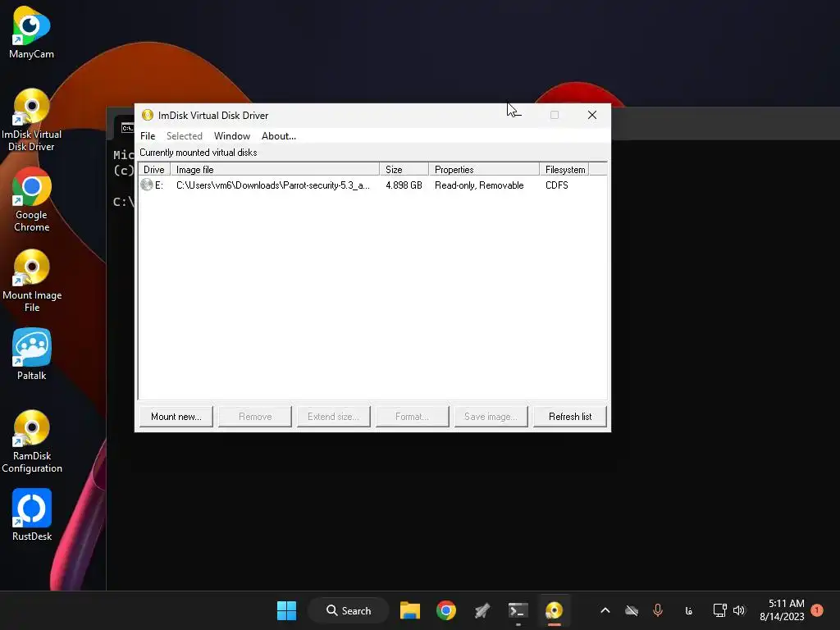Close the ImDisk Virtual Disk Driver window
The image size is (840, 630).
pos(592,115)
